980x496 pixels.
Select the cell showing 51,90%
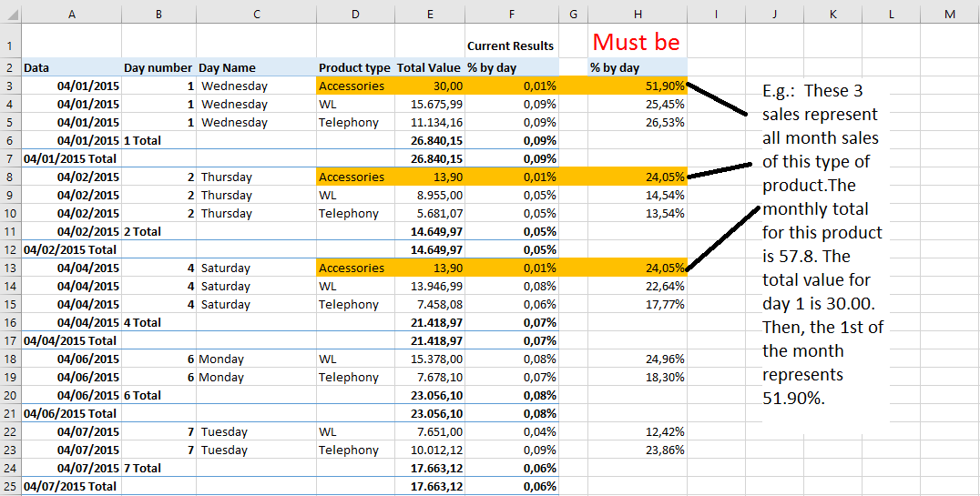[x=638, y=86]
